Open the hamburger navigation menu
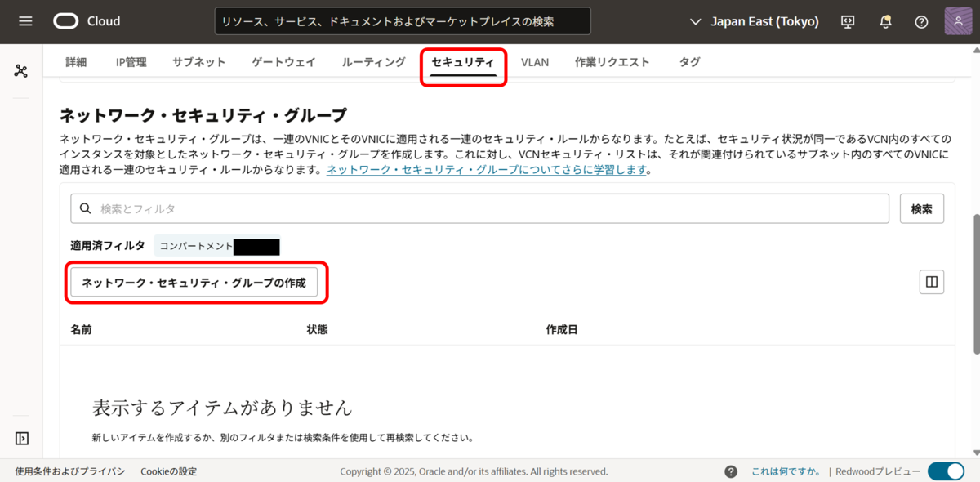980x482 pixels. click(x=25, y=21)
